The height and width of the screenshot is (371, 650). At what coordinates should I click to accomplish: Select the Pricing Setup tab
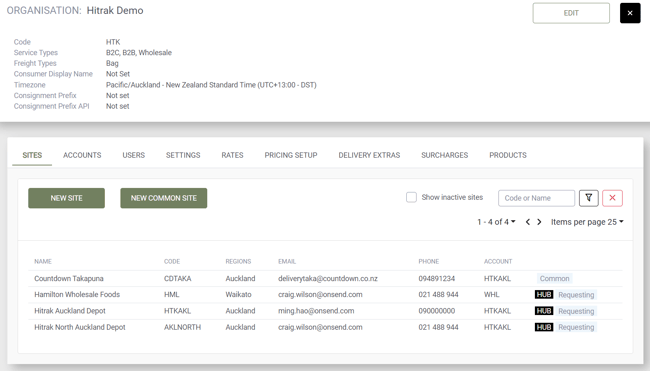pyautogui.click(x=291, y=155)
